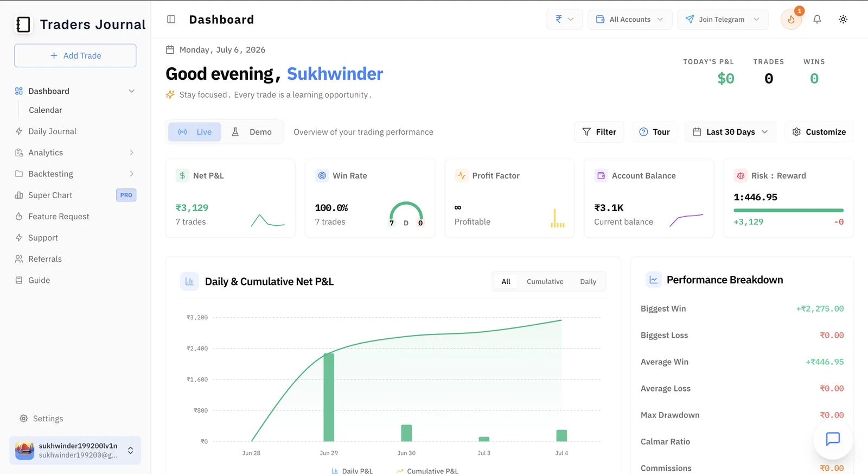Click the Sukhwinder greeting name

335,74
